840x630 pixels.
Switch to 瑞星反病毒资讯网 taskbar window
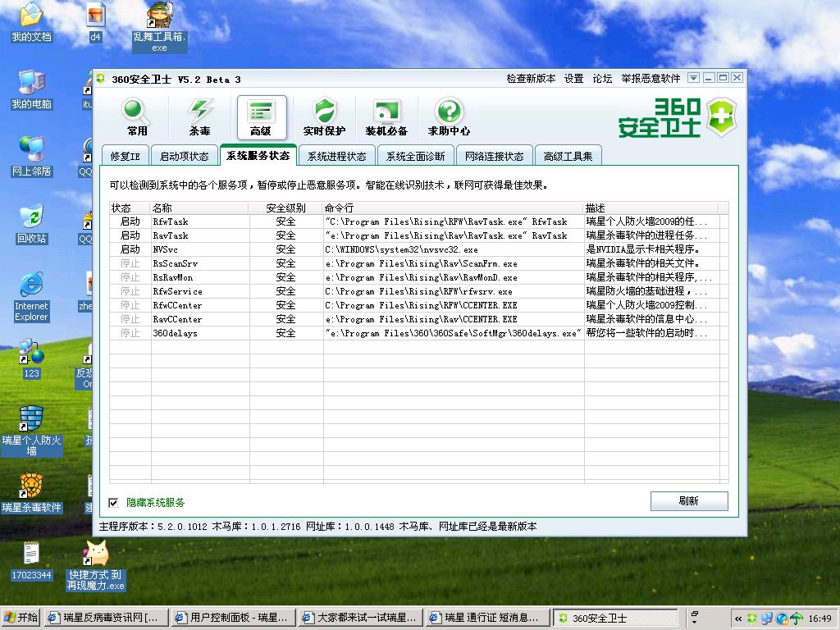point(106,618)
